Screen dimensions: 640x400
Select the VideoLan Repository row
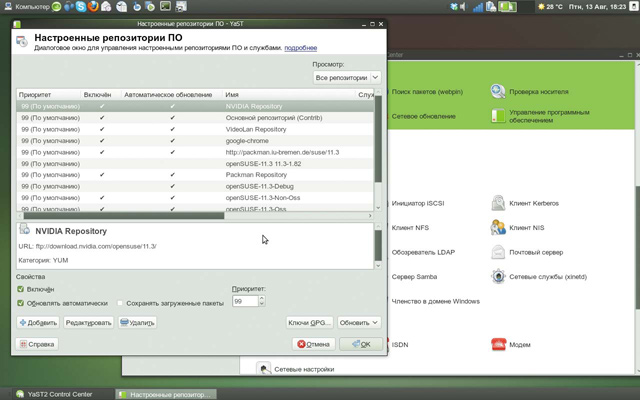[195, 129]
